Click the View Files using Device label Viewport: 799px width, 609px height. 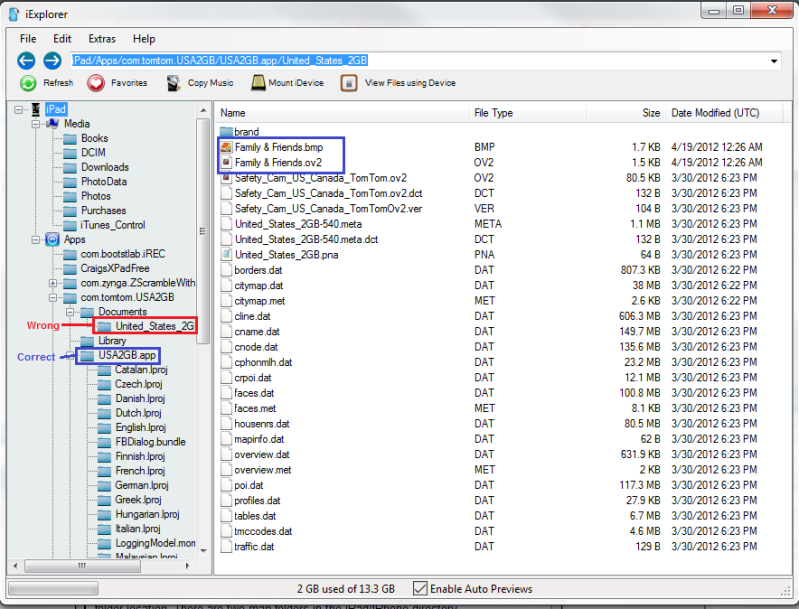click(410, 83)
